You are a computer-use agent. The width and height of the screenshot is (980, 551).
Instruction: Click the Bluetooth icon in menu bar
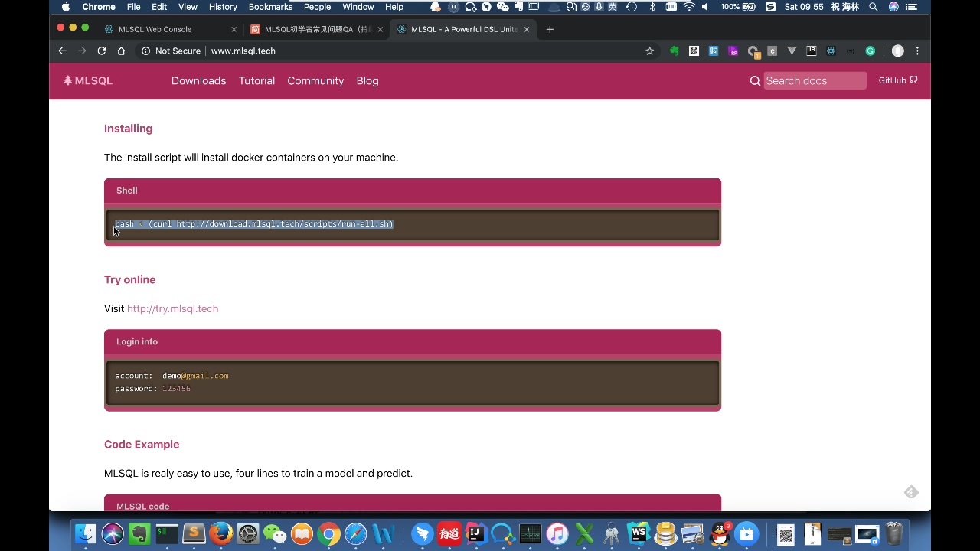pyautogui.click(x=653, y=7)
